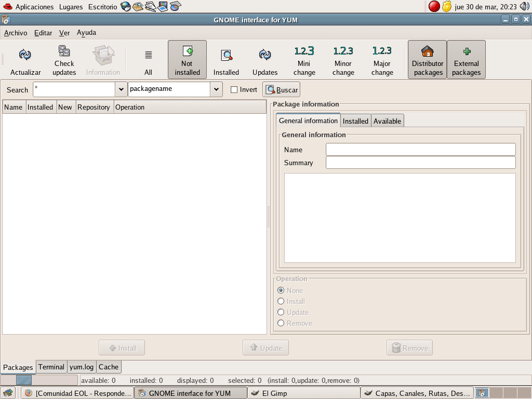This screenshot has height=399, width=532.
Task: Click the bottom Update button
Action: click(x=265, y=348)
